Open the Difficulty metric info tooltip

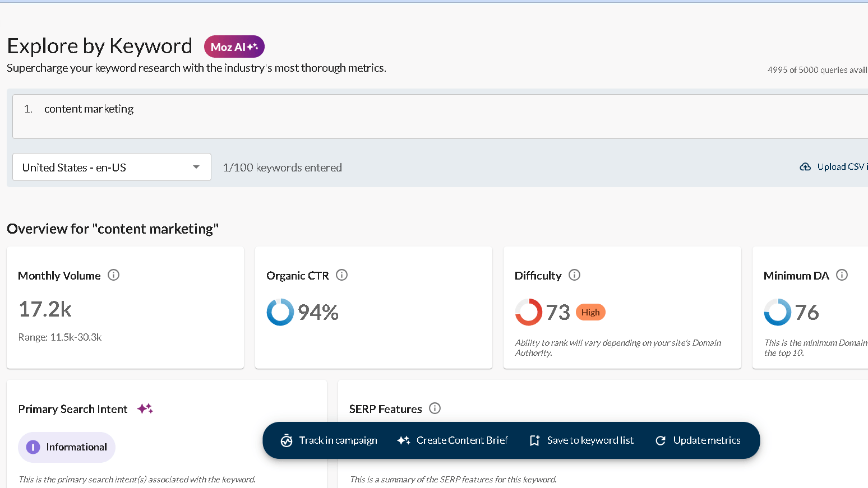(x=574, y=275)
